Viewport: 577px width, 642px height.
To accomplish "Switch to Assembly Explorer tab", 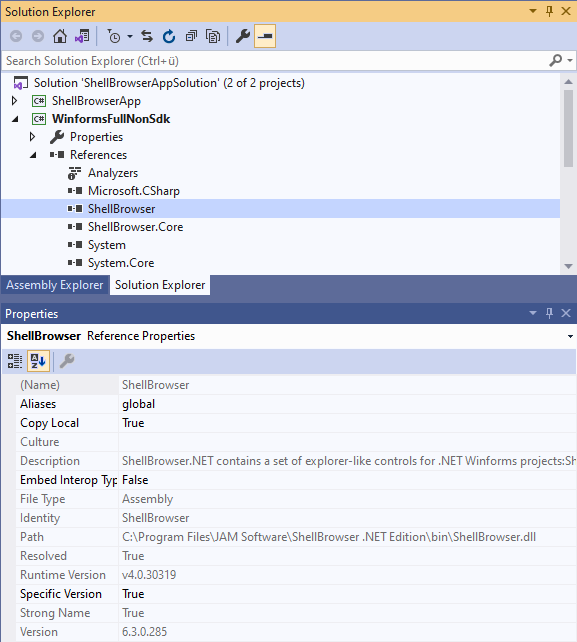I will coord(54,285).
